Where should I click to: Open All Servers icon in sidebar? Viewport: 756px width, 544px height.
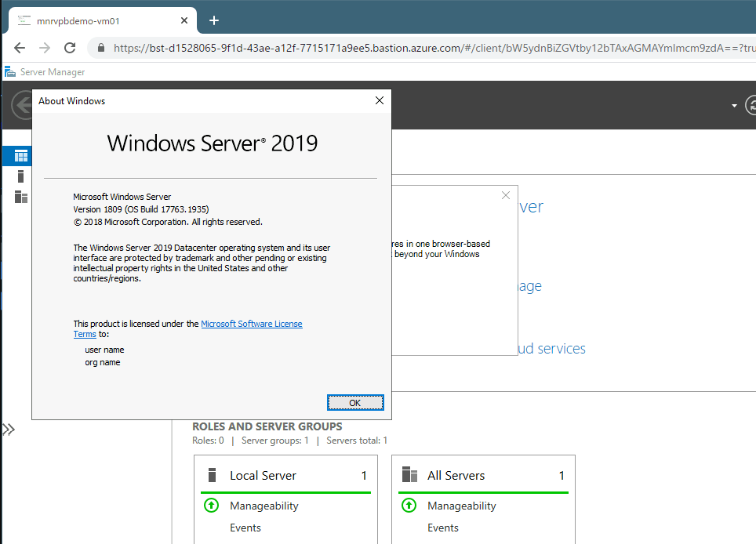tap(21, 197)
